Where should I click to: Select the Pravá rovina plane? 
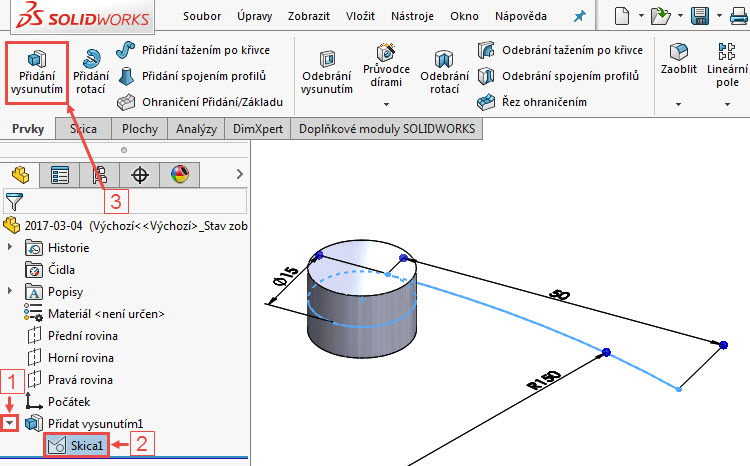[70, 380]
